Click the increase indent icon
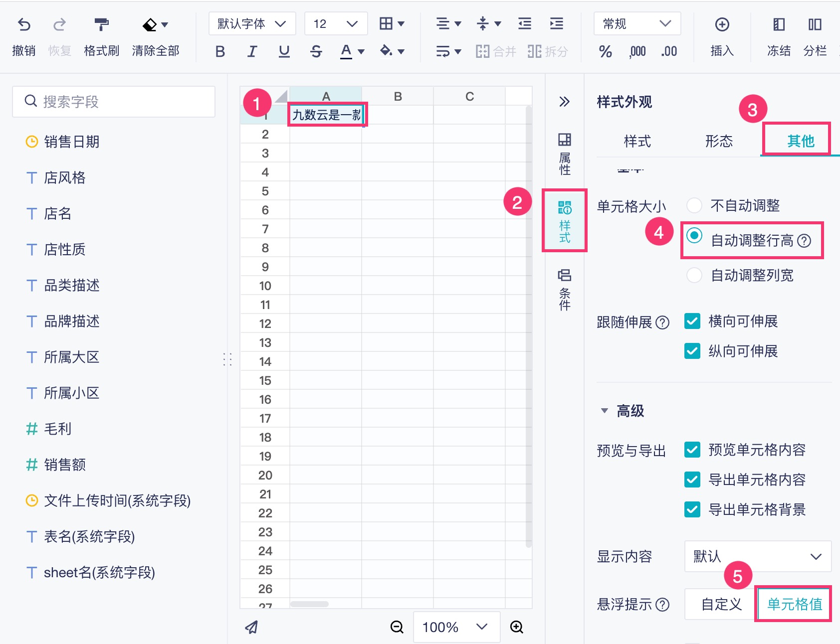The height and width of the screenshot is (644, 840). pyautogui.click(x=557, y=23)
